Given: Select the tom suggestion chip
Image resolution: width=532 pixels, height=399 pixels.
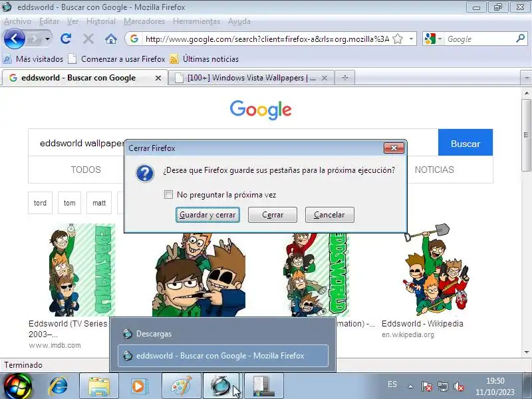Looking at the screenshot, I should coord(70,203).
